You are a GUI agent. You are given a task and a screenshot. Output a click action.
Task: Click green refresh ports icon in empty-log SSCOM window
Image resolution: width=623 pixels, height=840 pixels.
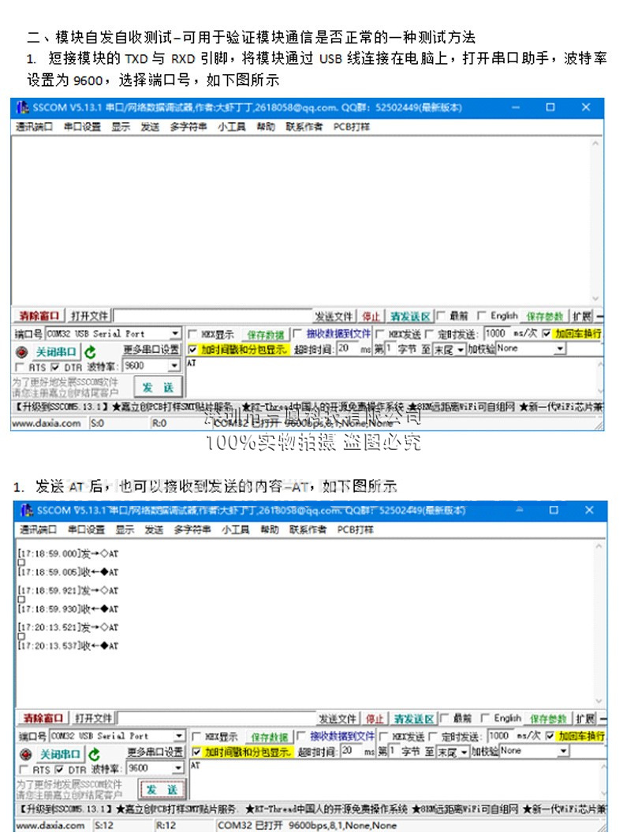point(90,352)
